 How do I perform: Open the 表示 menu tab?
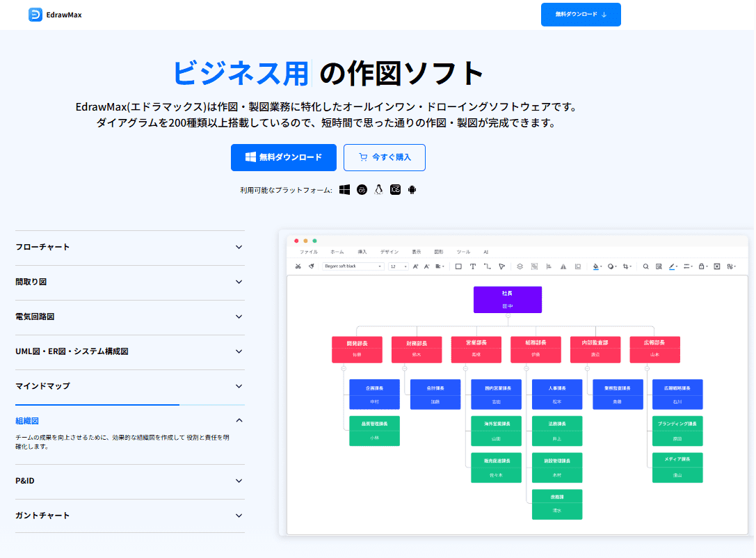(416, 252)
